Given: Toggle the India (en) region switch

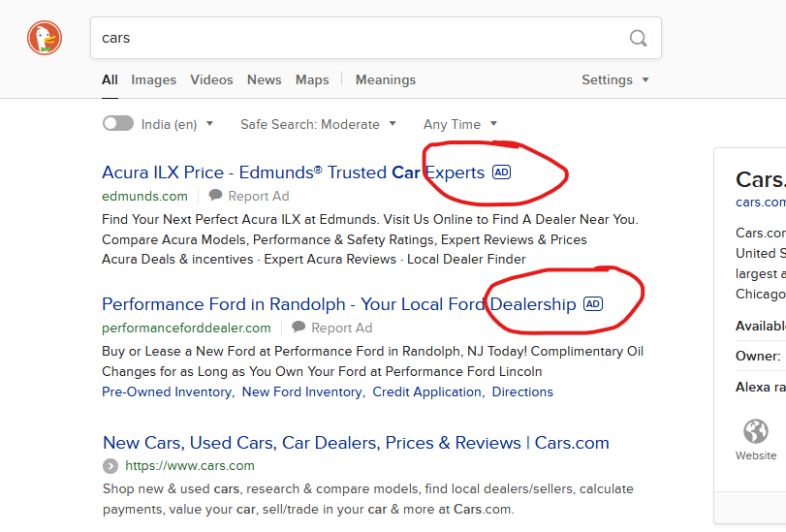Looking at the screenshot, I should coord(118,123).
